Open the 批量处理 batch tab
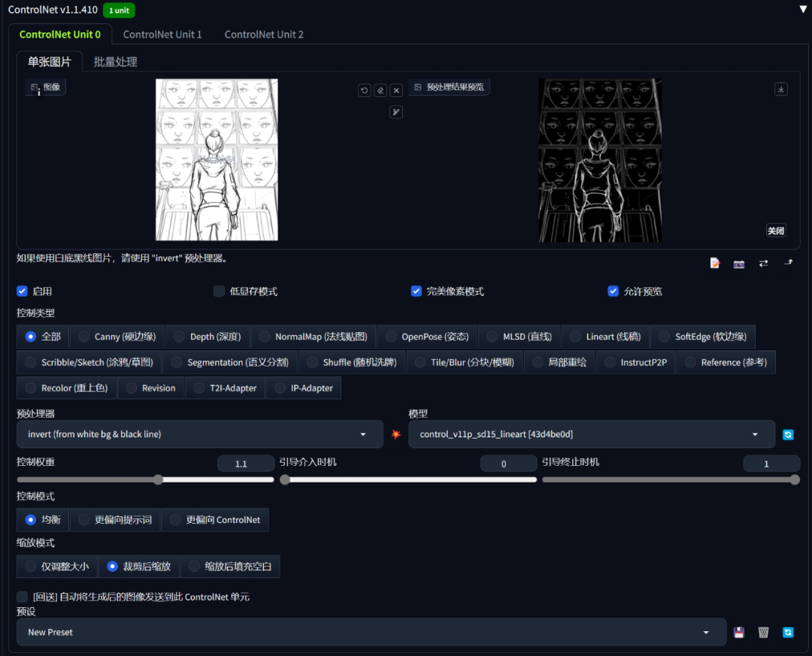The image size is (812, 656). pyautogui.click(x=115, y=62)
